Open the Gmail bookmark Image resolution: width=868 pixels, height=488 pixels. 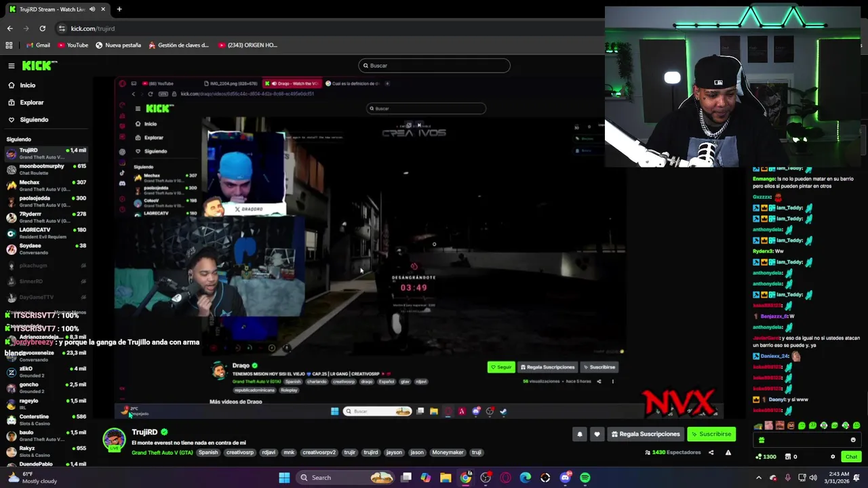38,45
